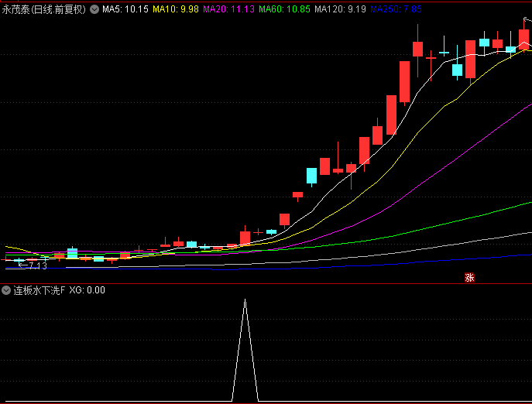Click the MA5 value label

125,9
